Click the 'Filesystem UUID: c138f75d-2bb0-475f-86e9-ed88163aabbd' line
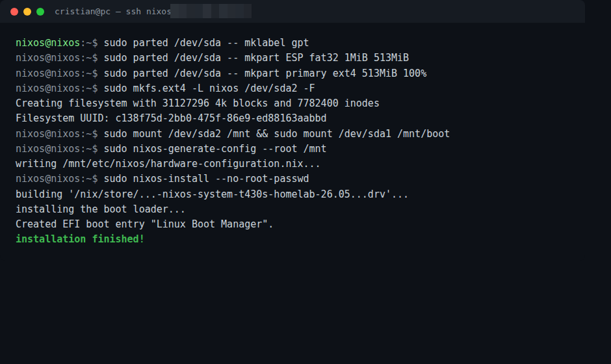 [171, 118]
